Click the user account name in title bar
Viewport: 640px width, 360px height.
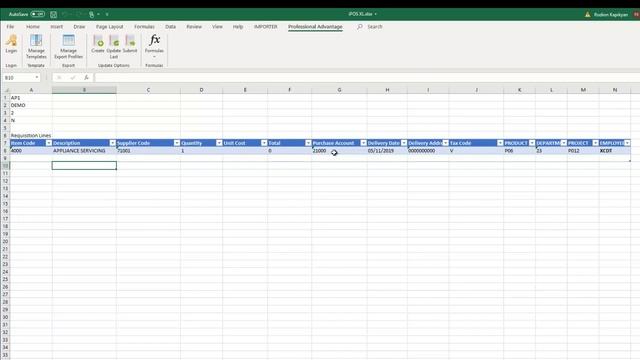click(611, 14)
